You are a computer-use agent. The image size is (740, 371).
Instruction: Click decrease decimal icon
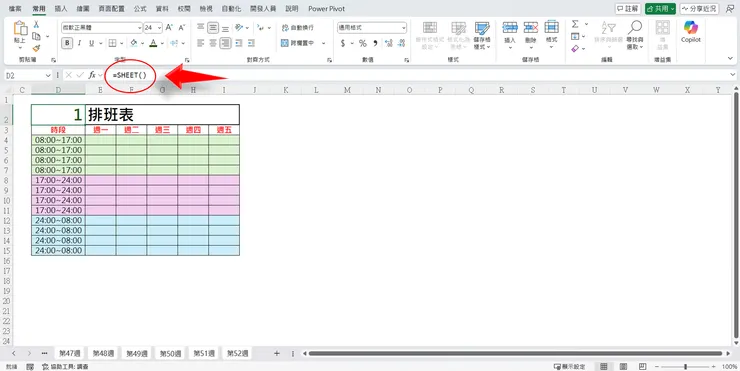tap(401, 43)
